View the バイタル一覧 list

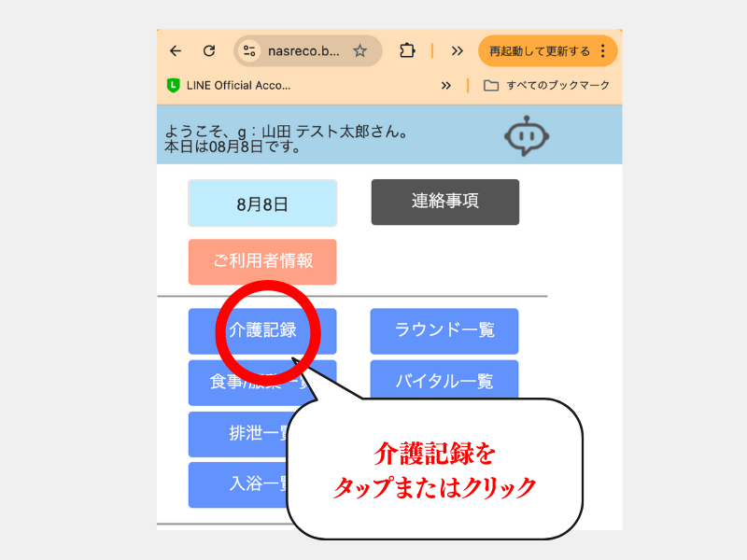pos(444,381)
